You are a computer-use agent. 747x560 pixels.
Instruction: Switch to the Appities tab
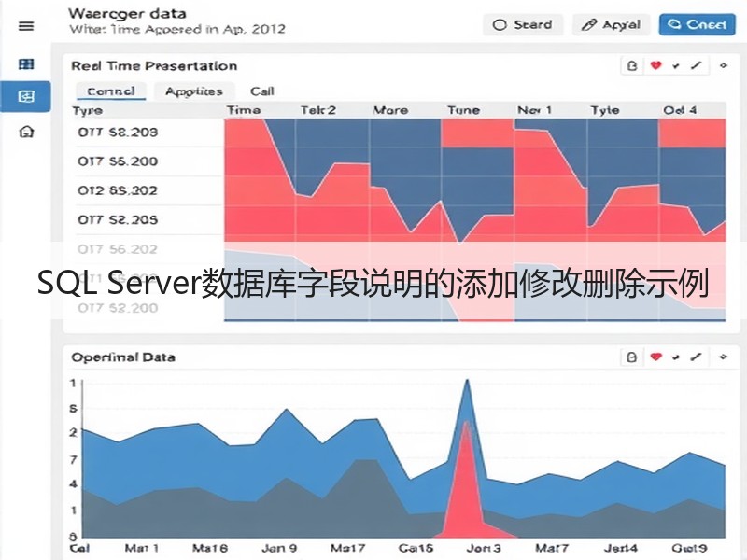[x=194, y=91]
